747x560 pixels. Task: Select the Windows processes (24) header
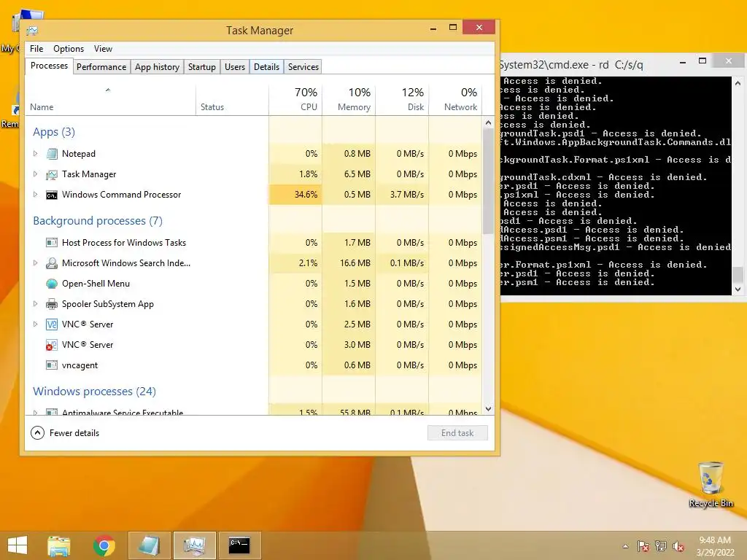(94, 392)
